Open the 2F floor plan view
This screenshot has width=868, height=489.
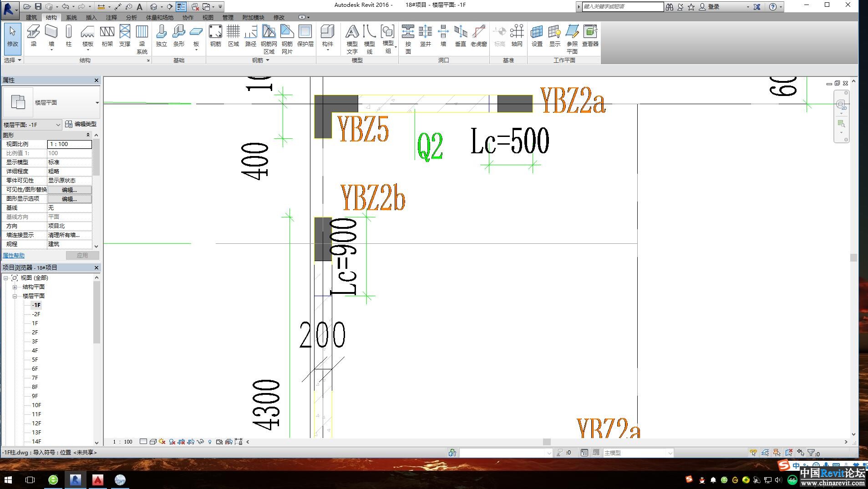[35, 333]
